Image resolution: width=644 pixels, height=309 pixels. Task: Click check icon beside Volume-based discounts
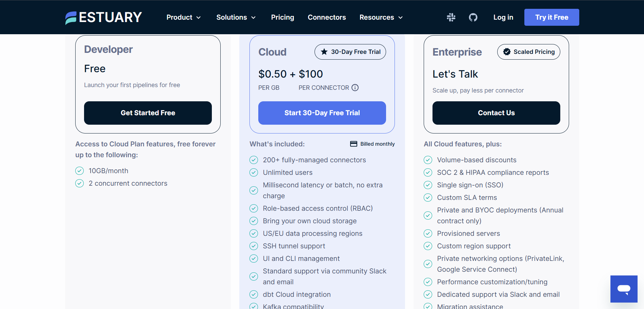[428, 160]
